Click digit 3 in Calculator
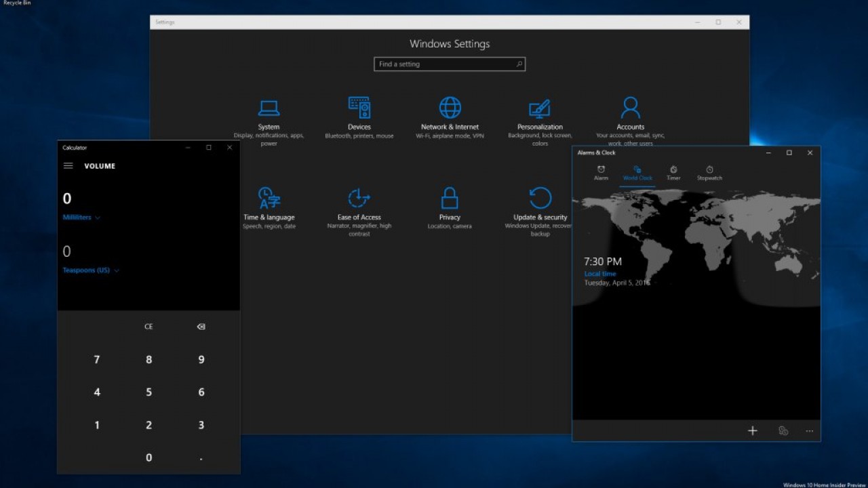This screenshot has height=488, width=868. click(x=201, y=425)
